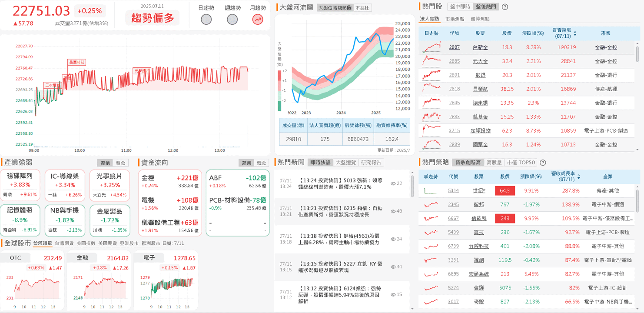Click the 光學鏡片 marker on intraday chart
Image resolution: width=644 pixels, height=313 pixels.
(142, 70)
